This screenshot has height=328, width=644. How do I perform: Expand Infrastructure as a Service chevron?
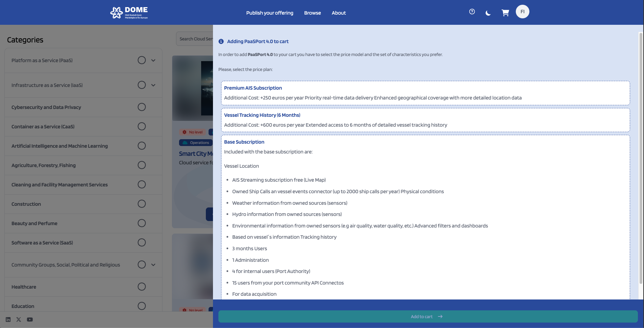pos(153,85)
